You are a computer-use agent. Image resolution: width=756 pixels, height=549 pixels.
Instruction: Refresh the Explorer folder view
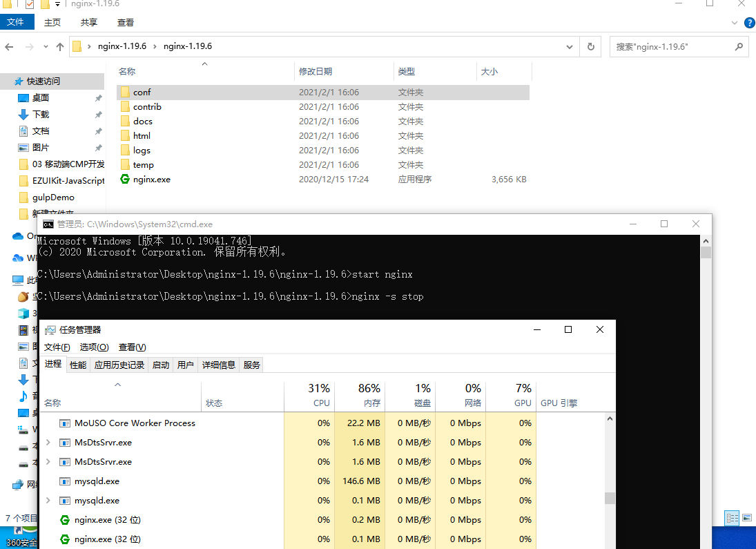590,47
